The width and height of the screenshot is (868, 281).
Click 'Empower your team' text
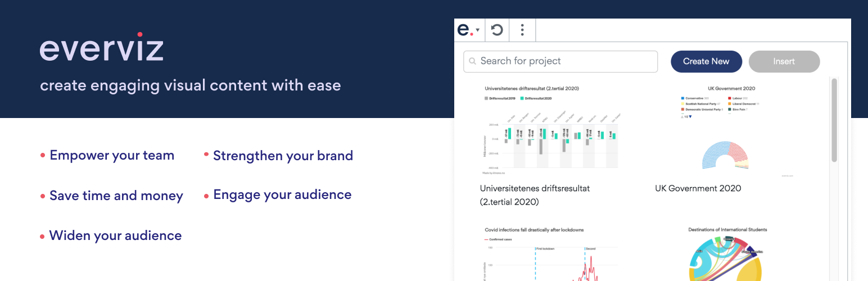tap(112, 155)
